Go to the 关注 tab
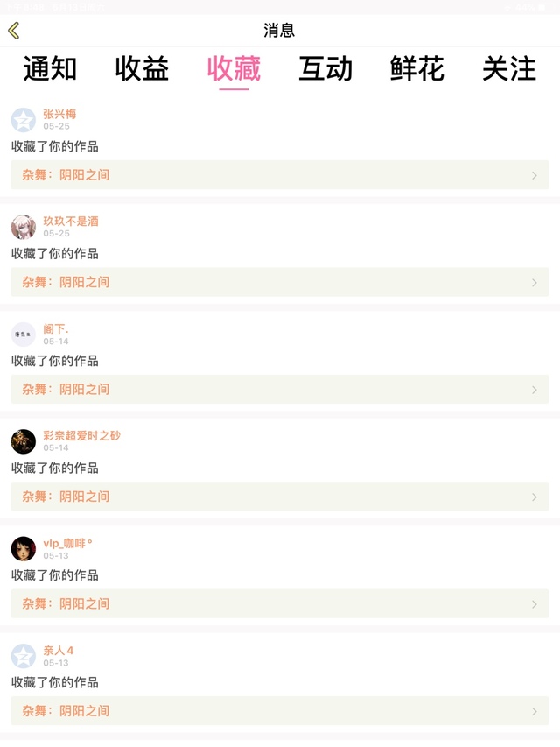 point(509,69)
